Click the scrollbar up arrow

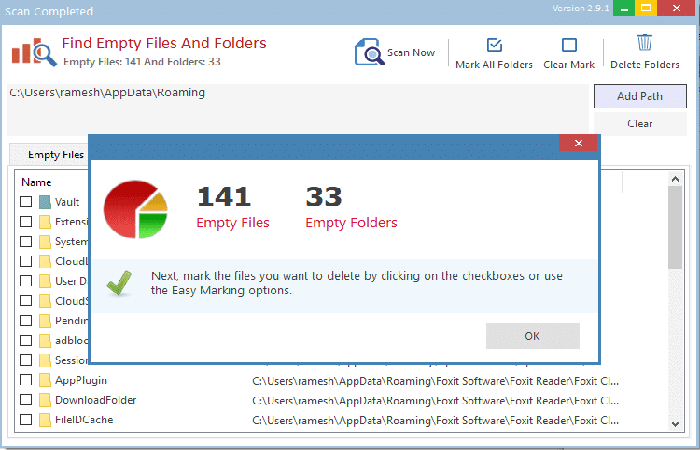click(x=675, y=179)
